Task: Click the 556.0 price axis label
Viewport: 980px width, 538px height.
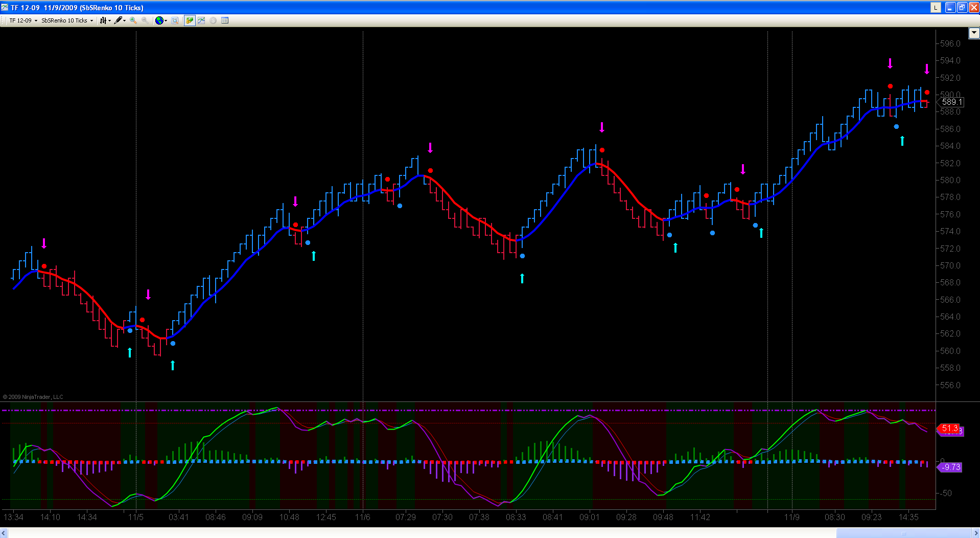Action: click(x=950, y=385)
